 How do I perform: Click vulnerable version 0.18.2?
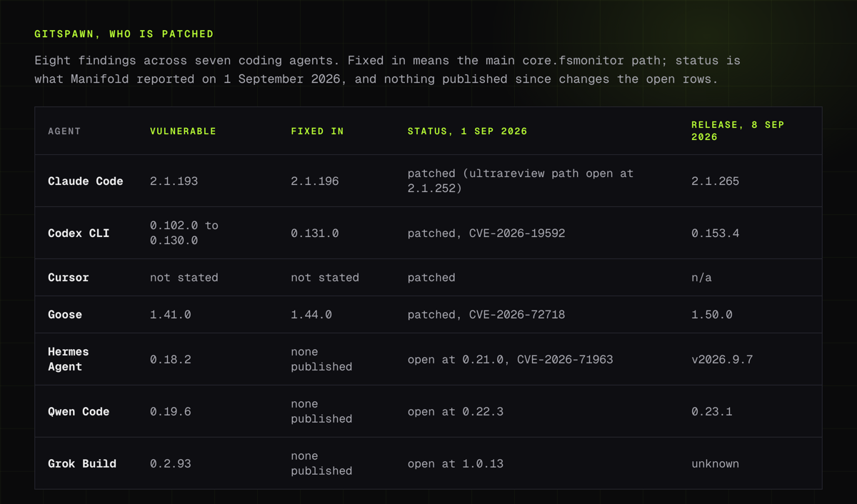170,360
